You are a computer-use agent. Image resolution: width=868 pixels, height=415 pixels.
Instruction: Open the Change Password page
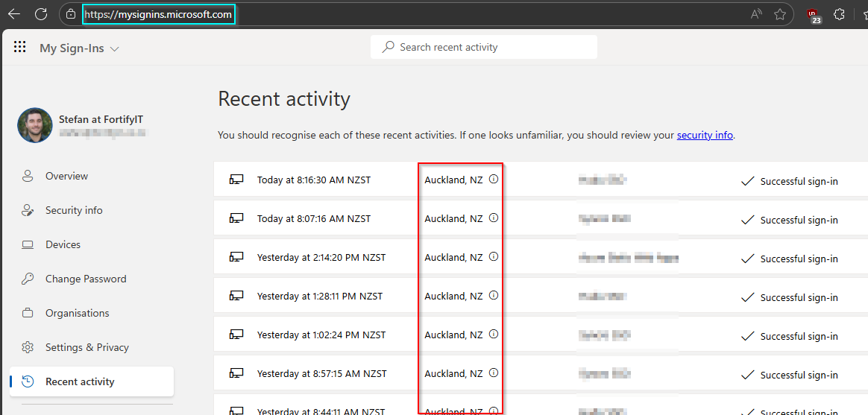coord(86,279)
